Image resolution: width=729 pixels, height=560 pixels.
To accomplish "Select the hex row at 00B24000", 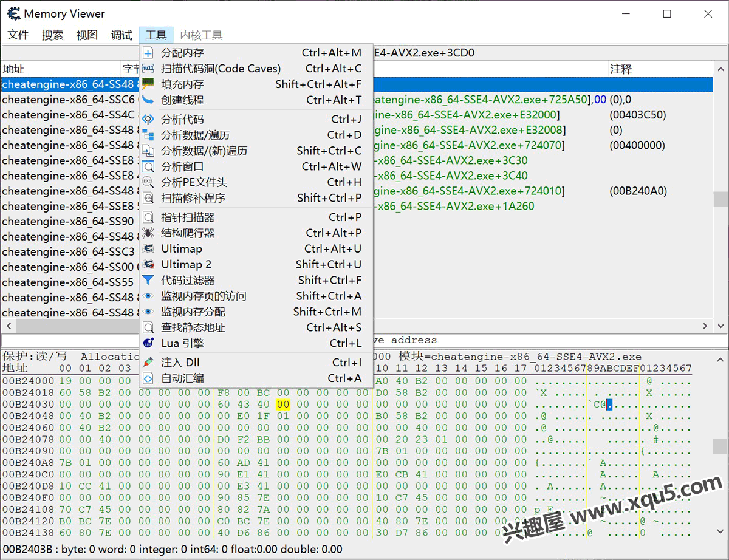I will coord(346,381).
